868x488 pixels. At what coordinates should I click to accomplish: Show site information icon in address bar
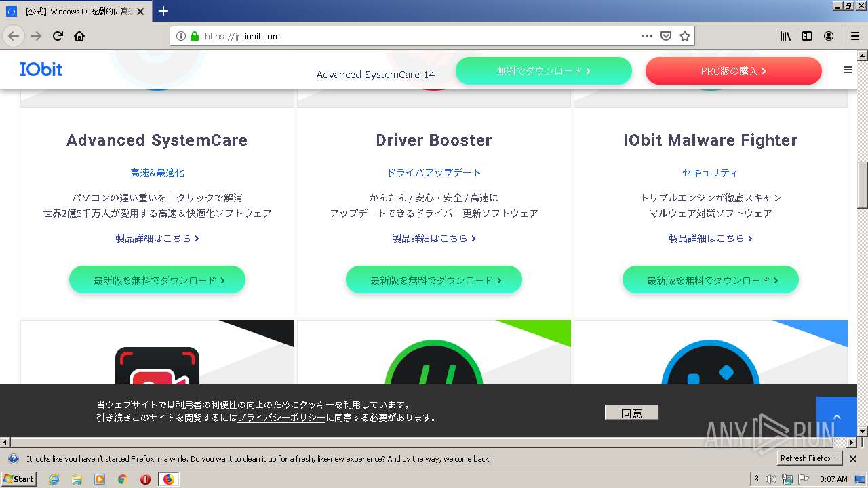coord(180,36)
